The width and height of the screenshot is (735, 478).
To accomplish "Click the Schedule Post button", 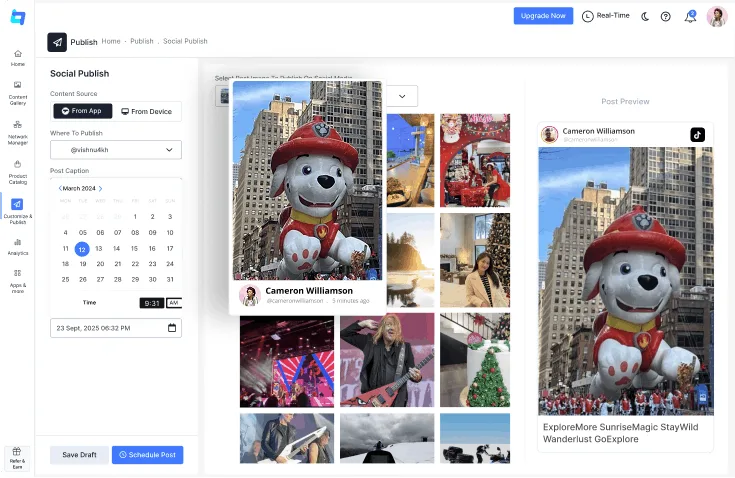I will (x=148, y=455).
